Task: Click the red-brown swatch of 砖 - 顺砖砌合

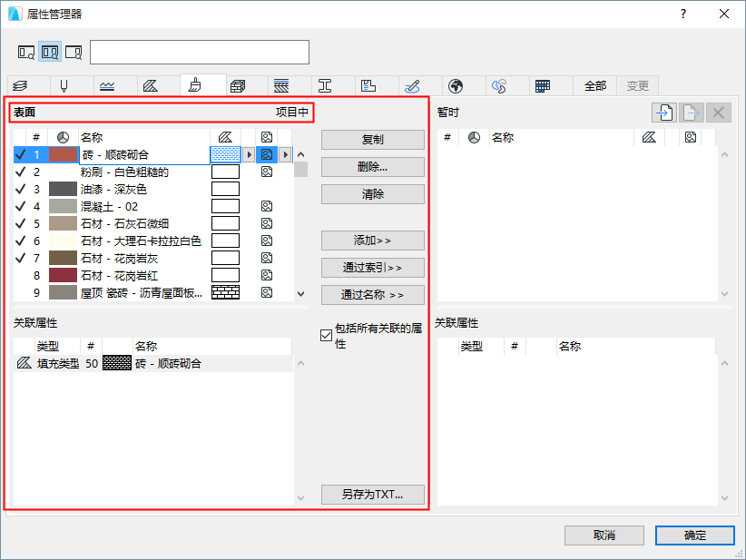Action: 63,154
